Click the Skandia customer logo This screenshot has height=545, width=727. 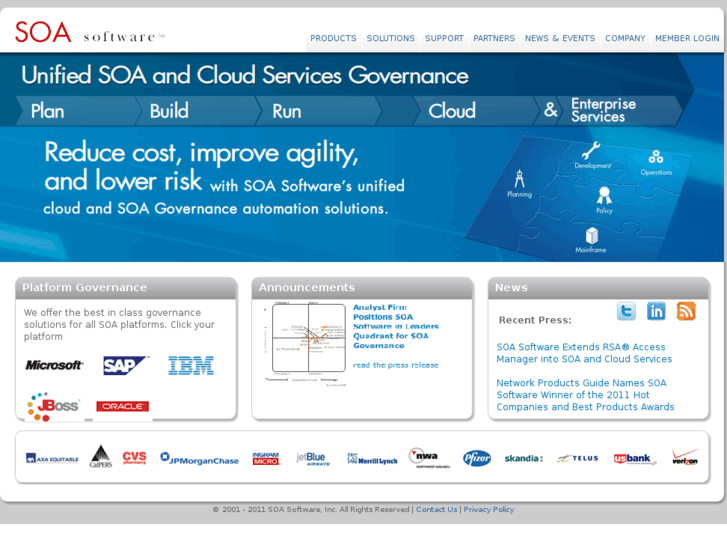point(523,458)
